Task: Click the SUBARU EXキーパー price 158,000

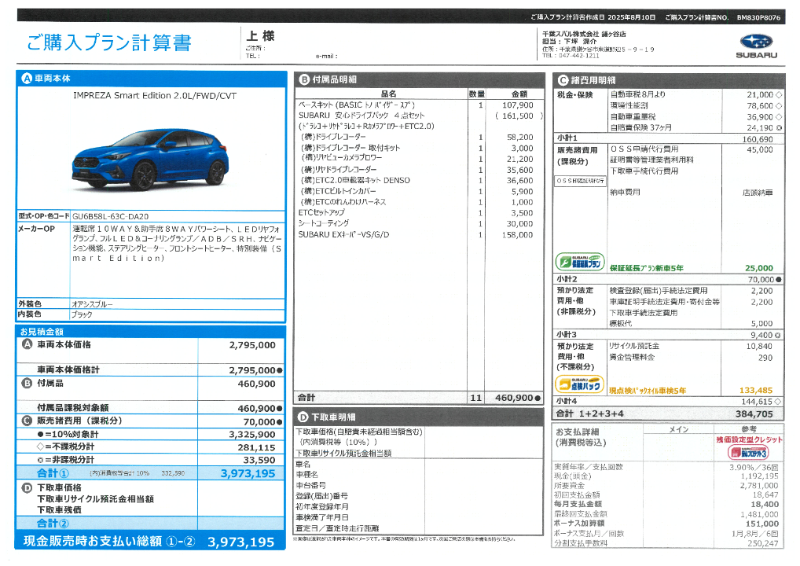Action: click(517, 235)
